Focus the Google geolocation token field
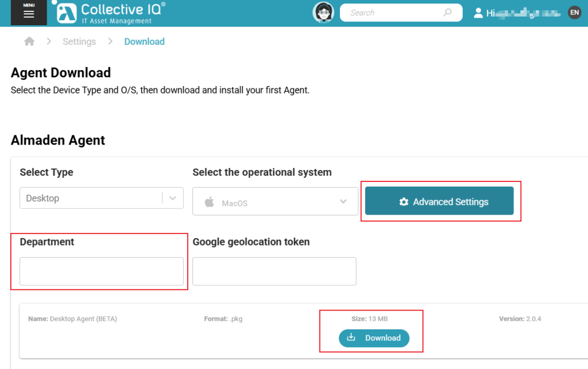588x369 pixels. click(x=274, y=271)
